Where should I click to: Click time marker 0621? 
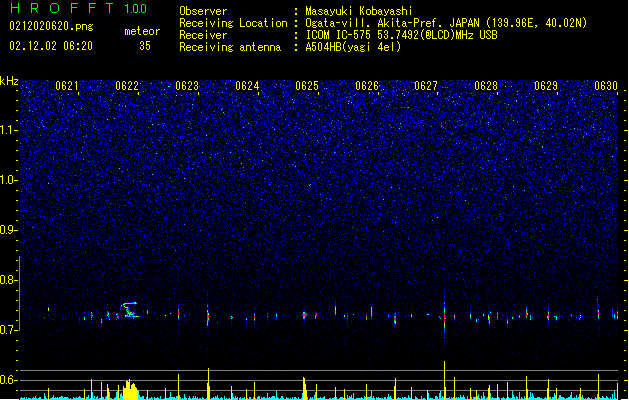point(67,86)
